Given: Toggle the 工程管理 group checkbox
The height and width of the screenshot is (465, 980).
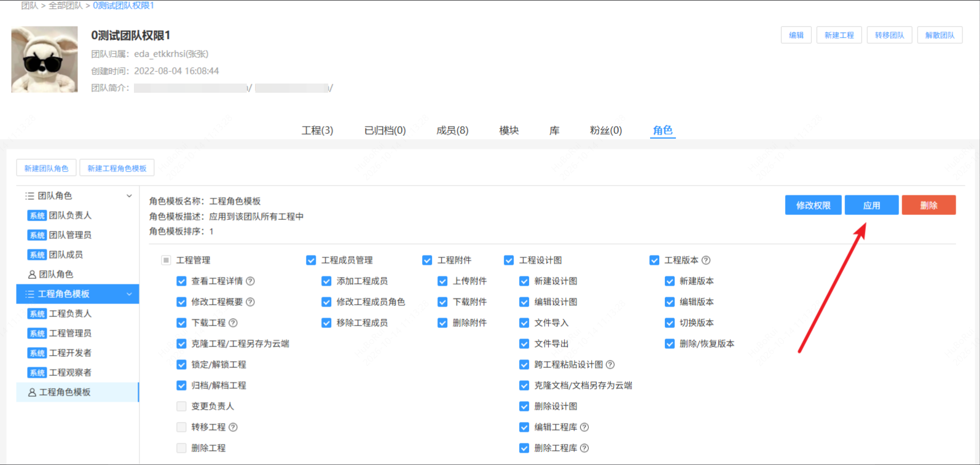Looking at the screenshot, I should pos(166,260).
